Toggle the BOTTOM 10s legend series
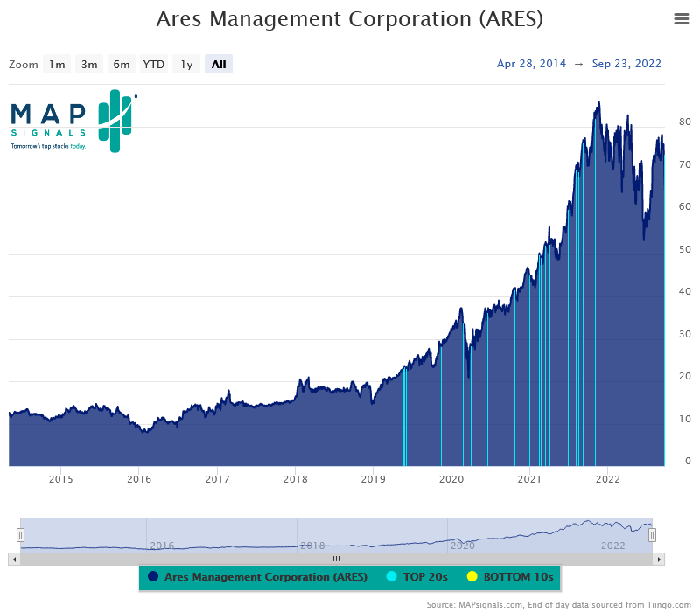Screen dimensions: 700x612 [x=510, y=577]
